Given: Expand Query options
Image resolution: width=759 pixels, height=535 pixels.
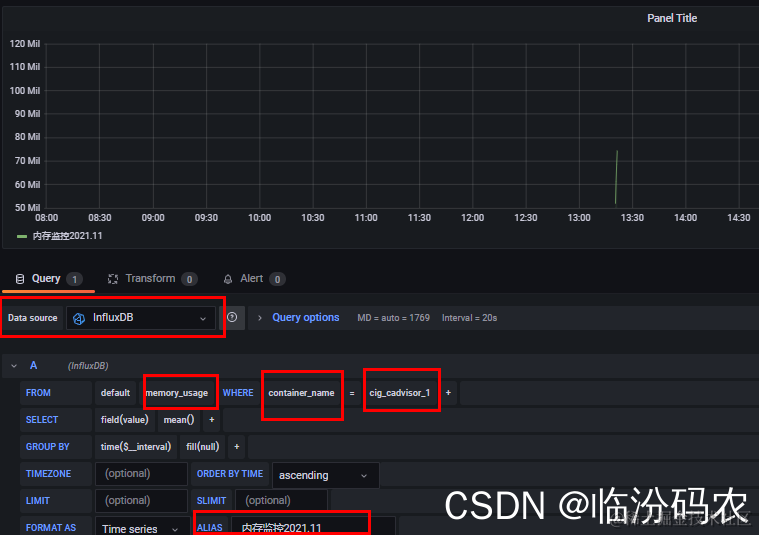Looking at the screenshot, I should click(259, 318).
